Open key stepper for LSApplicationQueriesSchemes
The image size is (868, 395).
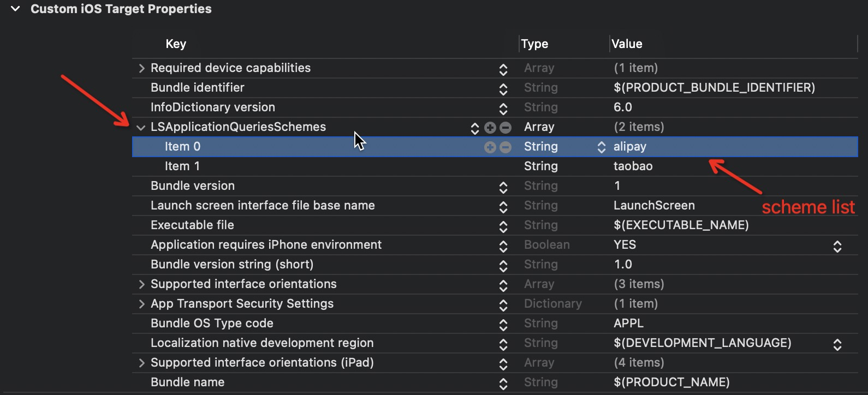[x=474, y=128]
